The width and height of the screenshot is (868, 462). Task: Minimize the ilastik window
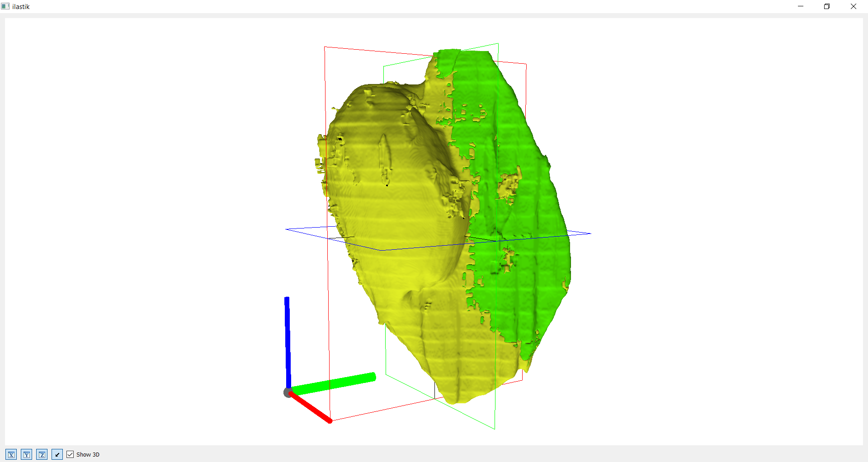(x=801, y=6)
